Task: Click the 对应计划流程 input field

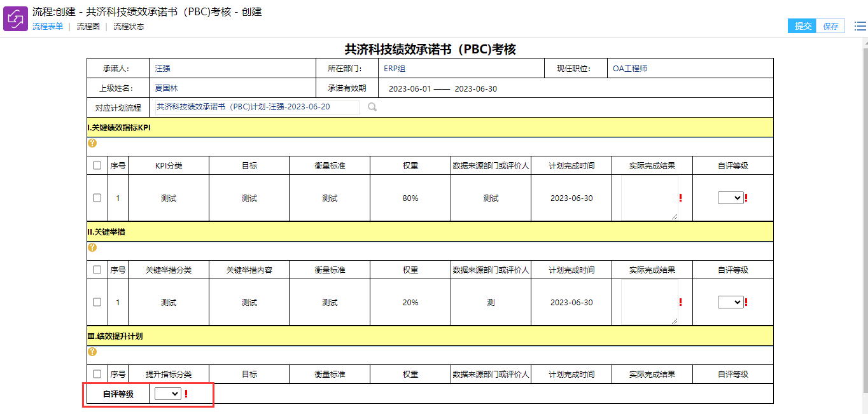Action: pos(257,107)
